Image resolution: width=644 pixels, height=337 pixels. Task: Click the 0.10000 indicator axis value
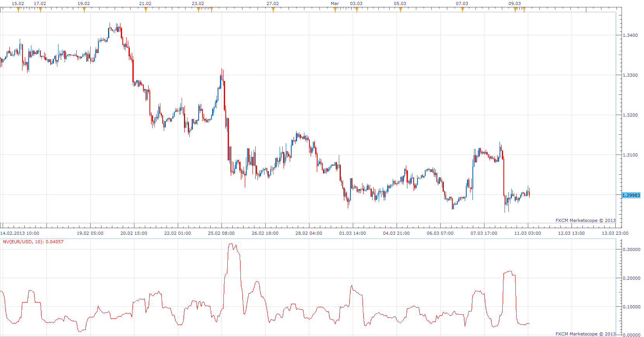click(631, 307)
